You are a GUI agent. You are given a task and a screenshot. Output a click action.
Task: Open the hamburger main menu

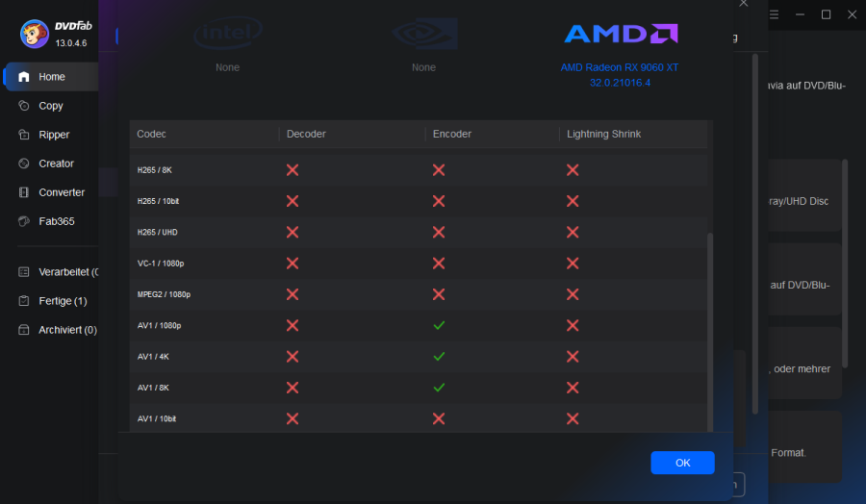[x=775, y=14]
